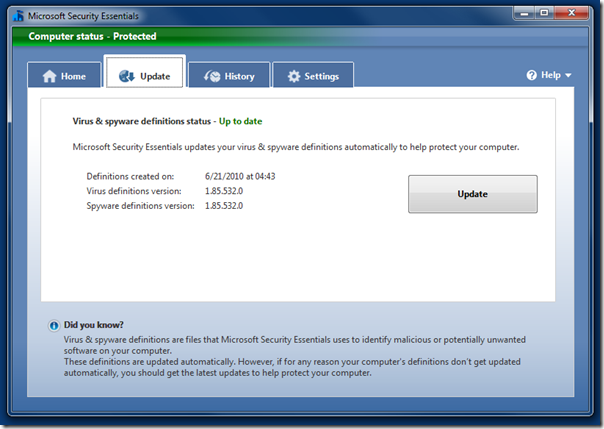Click the 'Up to date' status text
This screenshot has width=604, height=429.
[240, 121]
